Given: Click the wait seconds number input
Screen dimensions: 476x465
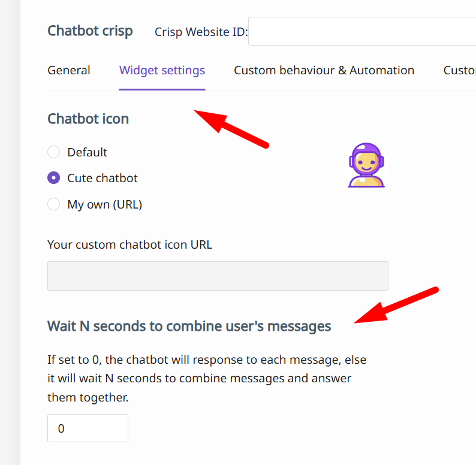Looking at the screenshot, I should pos(88,428).
